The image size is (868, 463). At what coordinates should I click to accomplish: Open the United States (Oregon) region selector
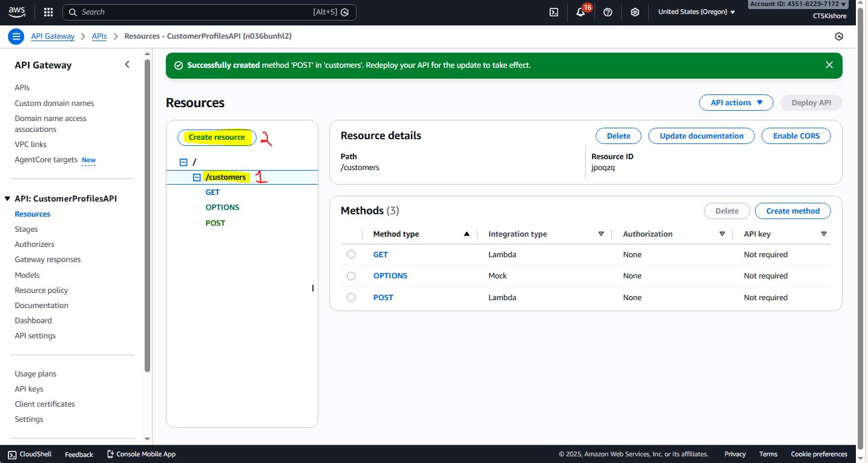click(x=696, y=12)
